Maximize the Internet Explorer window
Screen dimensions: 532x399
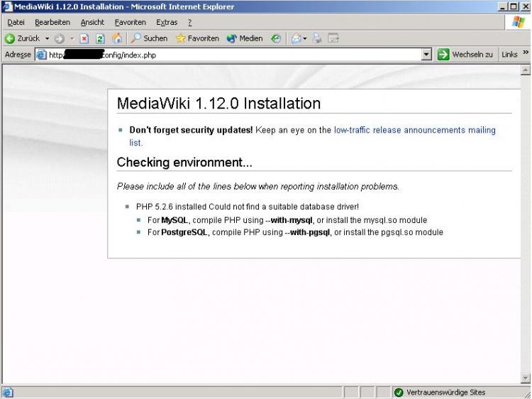tap(514, 7)
